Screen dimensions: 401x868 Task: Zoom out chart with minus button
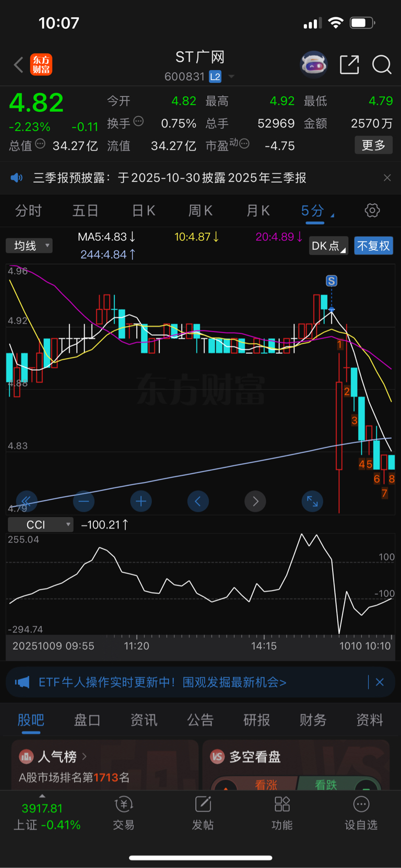84,501
